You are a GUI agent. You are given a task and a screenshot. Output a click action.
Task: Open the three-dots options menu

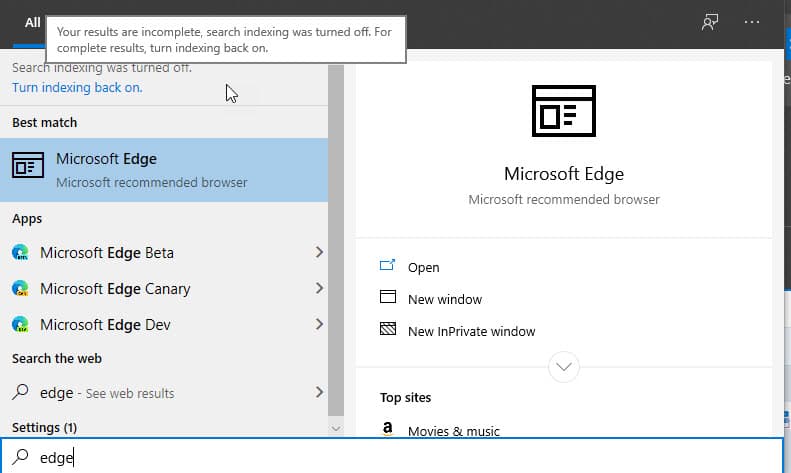coord(752,22)
